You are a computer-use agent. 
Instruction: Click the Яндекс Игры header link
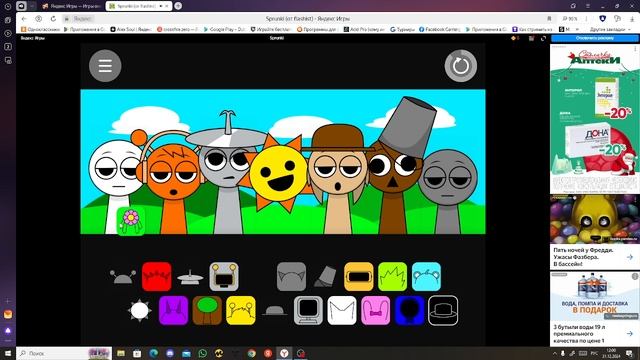point(33,38)
